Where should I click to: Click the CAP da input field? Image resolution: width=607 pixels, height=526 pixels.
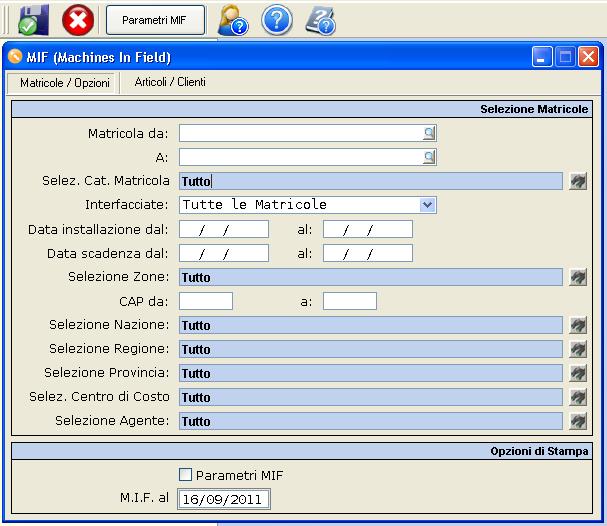[x=206, y=301]
